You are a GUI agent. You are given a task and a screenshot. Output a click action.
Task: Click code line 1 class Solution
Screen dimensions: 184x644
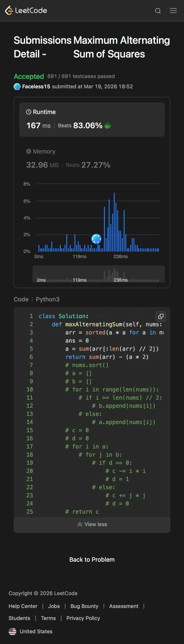[x=63, y=316]
